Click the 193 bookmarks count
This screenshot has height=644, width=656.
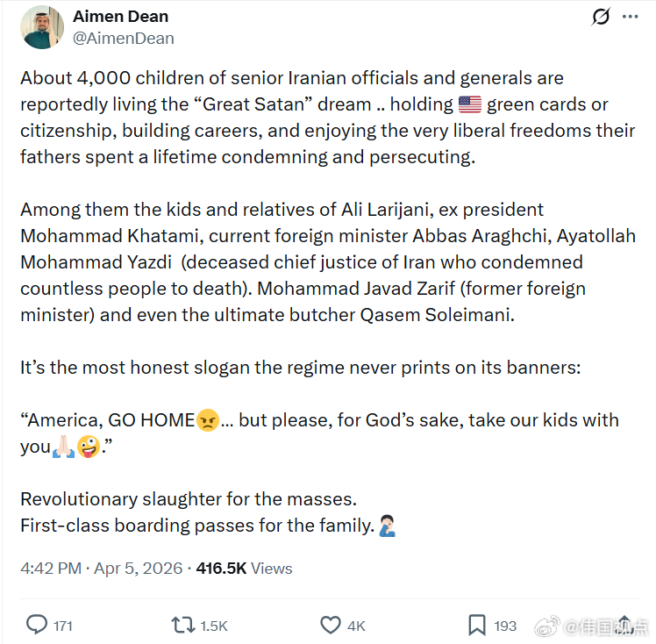505,626
